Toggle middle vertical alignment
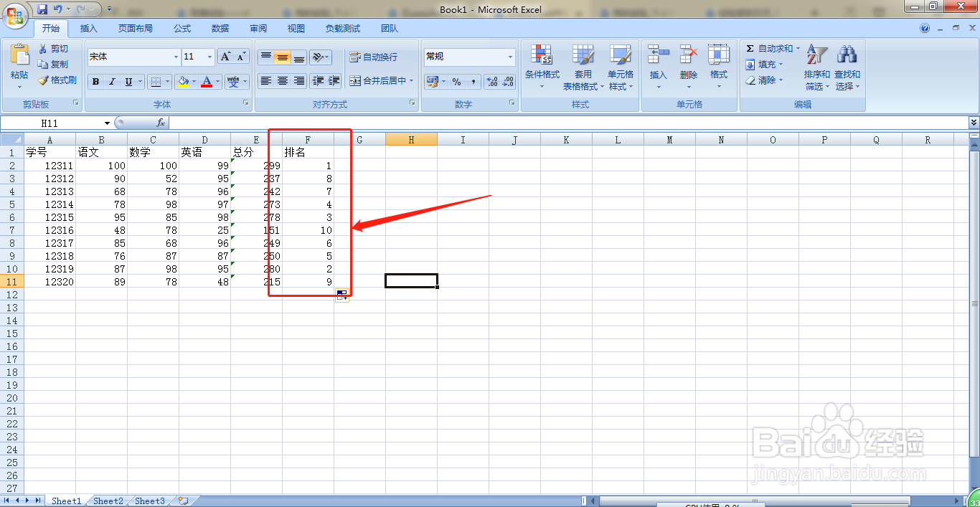980x507 pixels. pos(283,57)
